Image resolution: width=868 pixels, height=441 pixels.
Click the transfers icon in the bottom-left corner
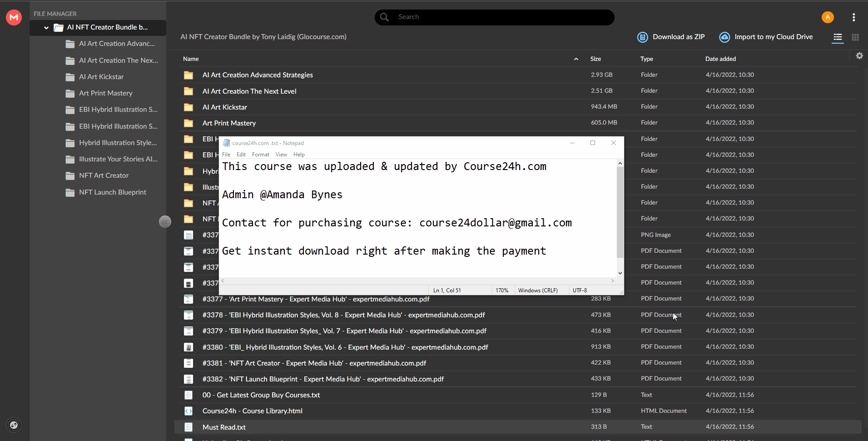click(x=14, y=425)
